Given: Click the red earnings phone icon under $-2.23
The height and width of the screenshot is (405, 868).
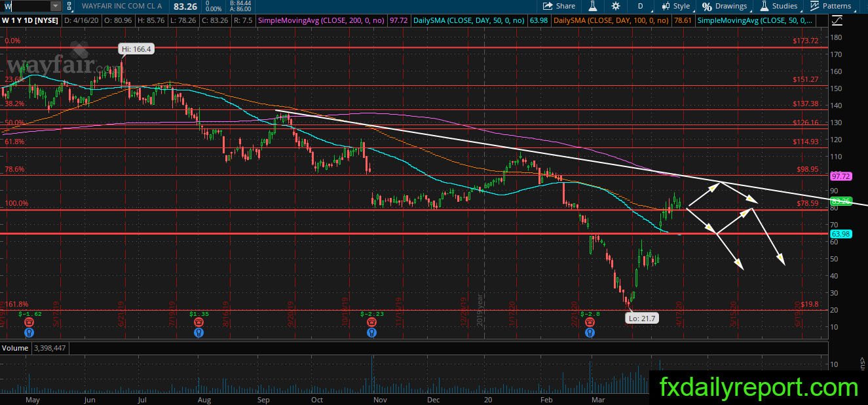Looking at the screenshot, I should tap(372, 322).
